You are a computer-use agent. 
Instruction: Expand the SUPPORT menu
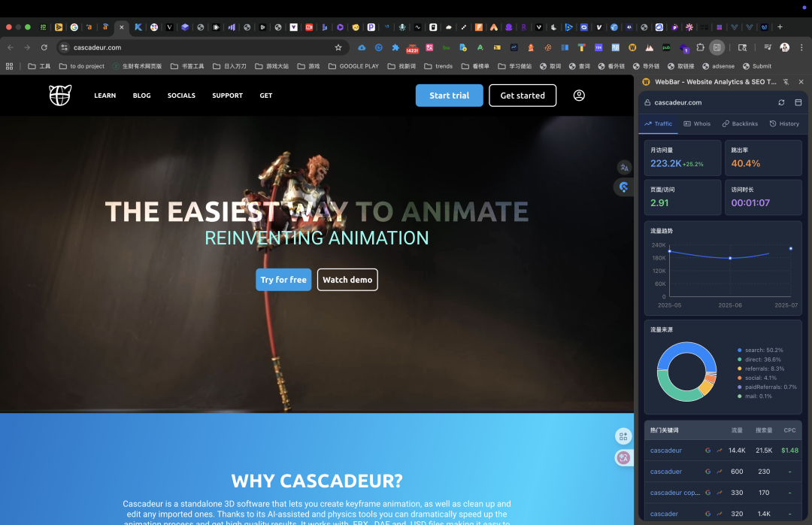point(227,96)
